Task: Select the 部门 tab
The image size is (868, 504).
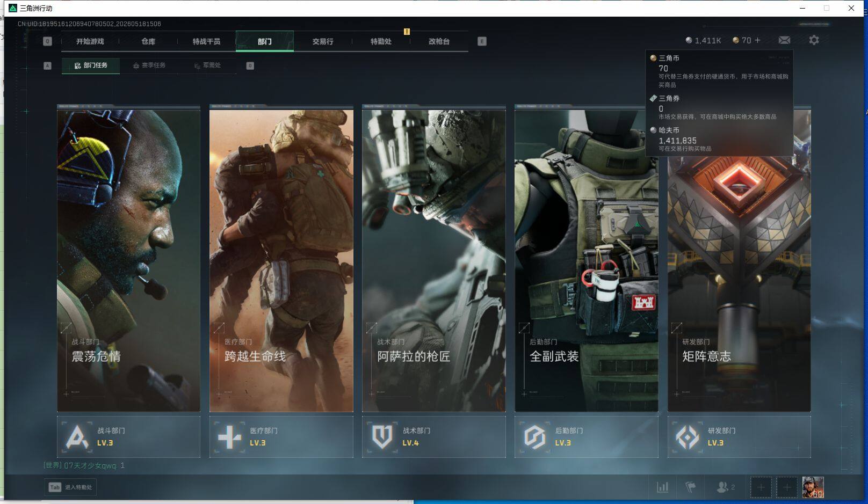Action: [264, 41]
